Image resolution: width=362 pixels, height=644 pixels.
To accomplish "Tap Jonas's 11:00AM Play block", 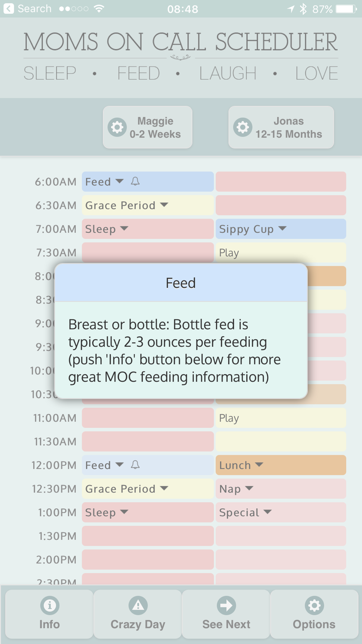I will [281, 418].
